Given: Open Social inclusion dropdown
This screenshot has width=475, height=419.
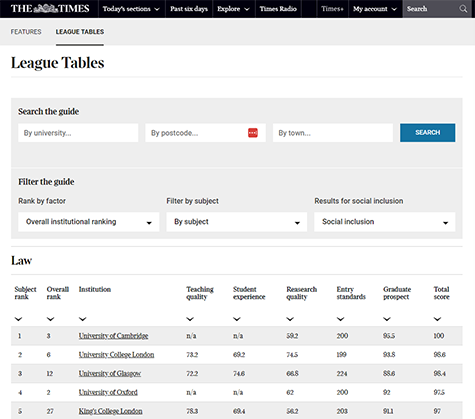Looking at the screenshot, I should point(385,222).
